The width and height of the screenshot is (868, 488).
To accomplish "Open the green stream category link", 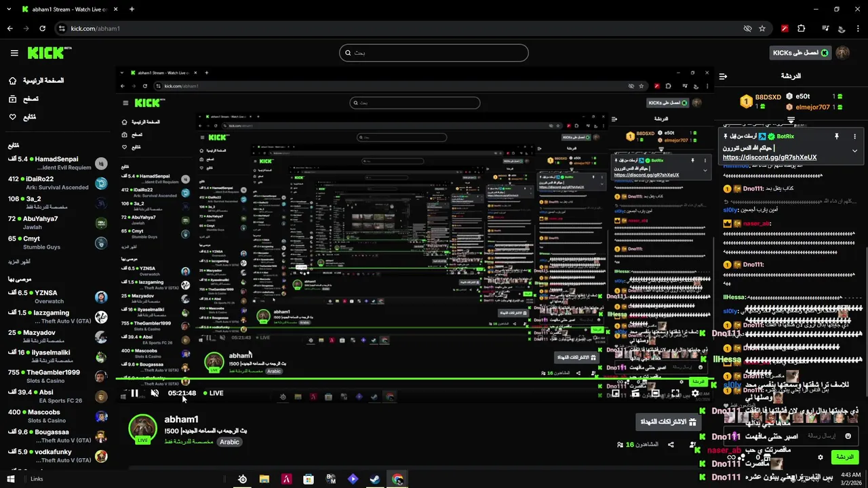I will (189, 442).
